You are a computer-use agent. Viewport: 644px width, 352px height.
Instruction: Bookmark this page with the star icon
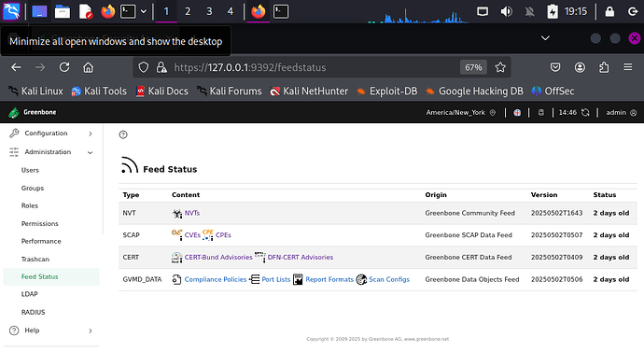(500, 67)
